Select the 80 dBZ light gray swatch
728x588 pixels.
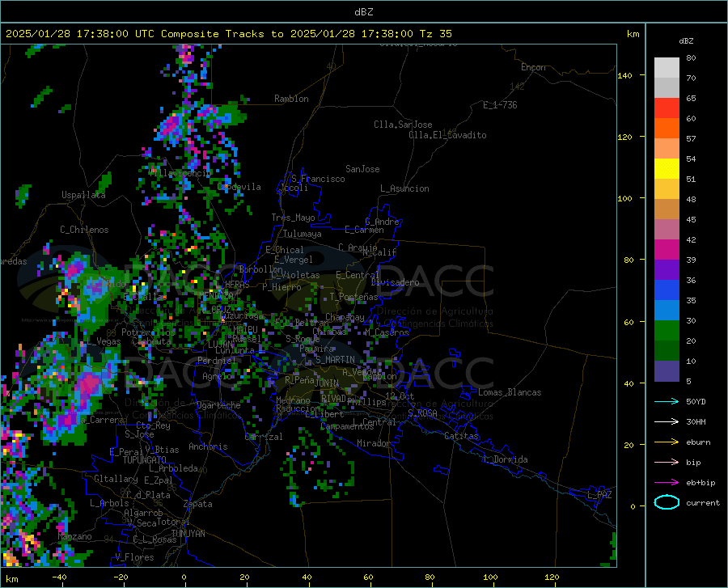click(x=667, y=68)
